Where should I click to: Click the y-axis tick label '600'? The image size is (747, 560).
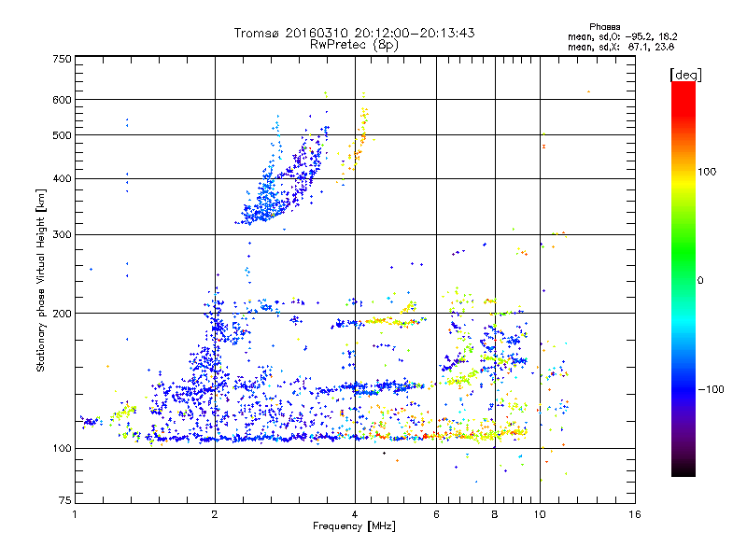coord(63,100)
